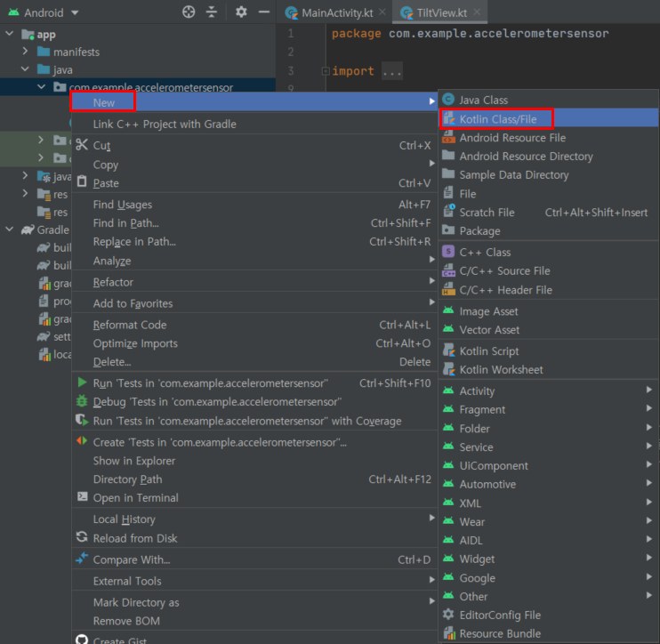The height and width of the screenshot is (644, 660).
Task: Open Add to Favorites submenu
Action: coord(254,303)
